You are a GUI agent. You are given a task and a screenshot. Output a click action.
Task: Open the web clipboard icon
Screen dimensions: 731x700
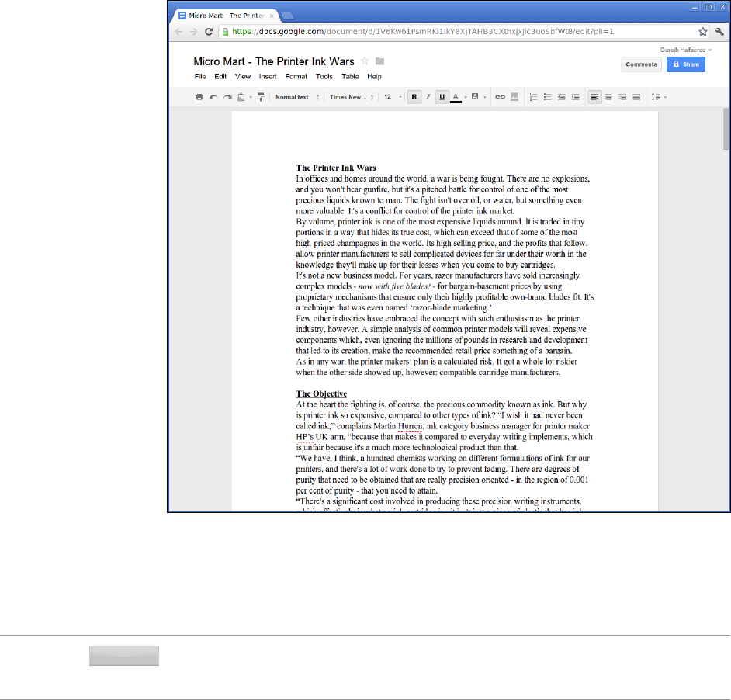click(x=241, y=97)
